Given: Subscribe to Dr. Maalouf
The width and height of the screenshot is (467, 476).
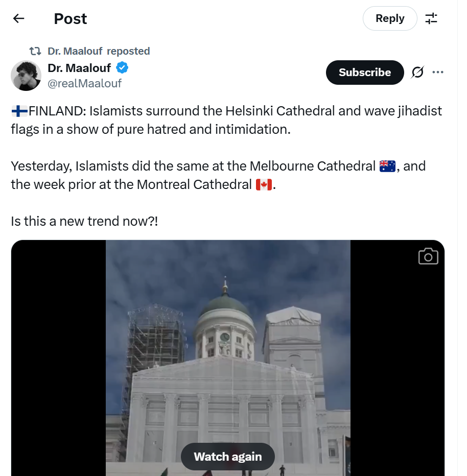Looking at the screenshot, I should coord(364,73).
